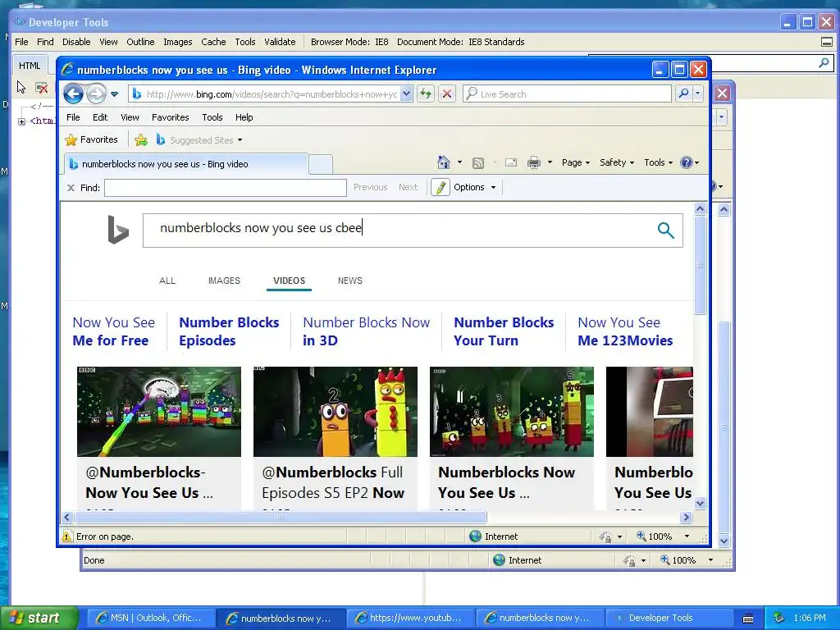
Task: Open 'Number Blocks Episodes' suggestion
Action: (x=229, y=331)
